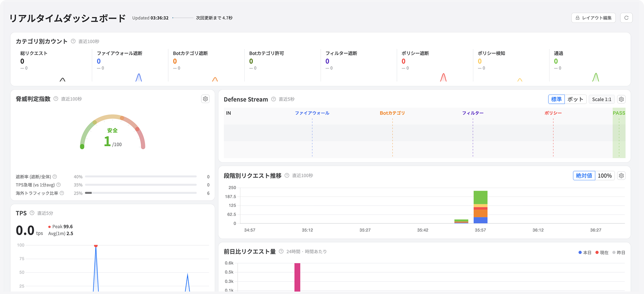
Task: Click the Botカテゴリ遮断 counter card
Action: click(206, 65)
